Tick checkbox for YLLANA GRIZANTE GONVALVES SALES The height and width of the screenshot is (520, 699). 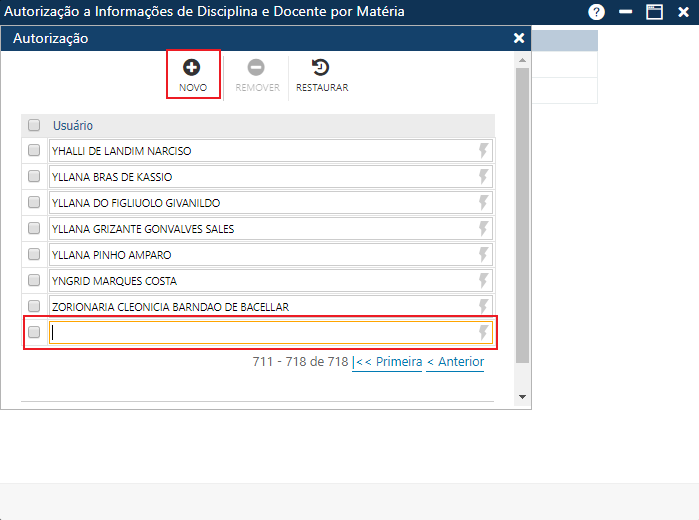34,229
